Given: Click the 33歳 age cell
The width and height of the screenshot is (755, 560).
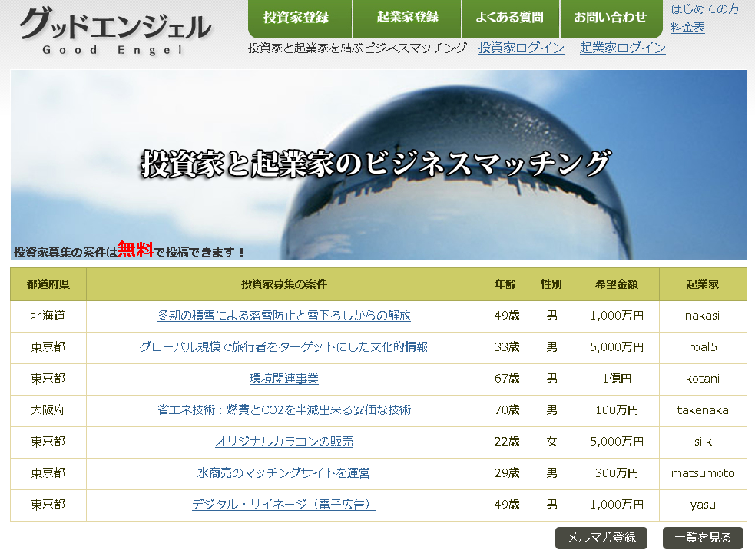Looking at the screenshot, I should (x=505, y=346).
